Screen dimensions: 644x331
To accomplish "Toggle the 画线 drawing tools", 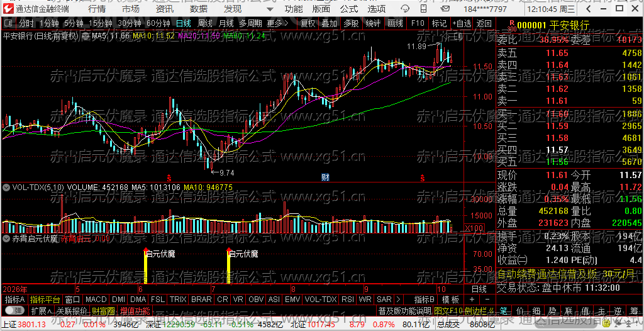I will pos(395,23).
